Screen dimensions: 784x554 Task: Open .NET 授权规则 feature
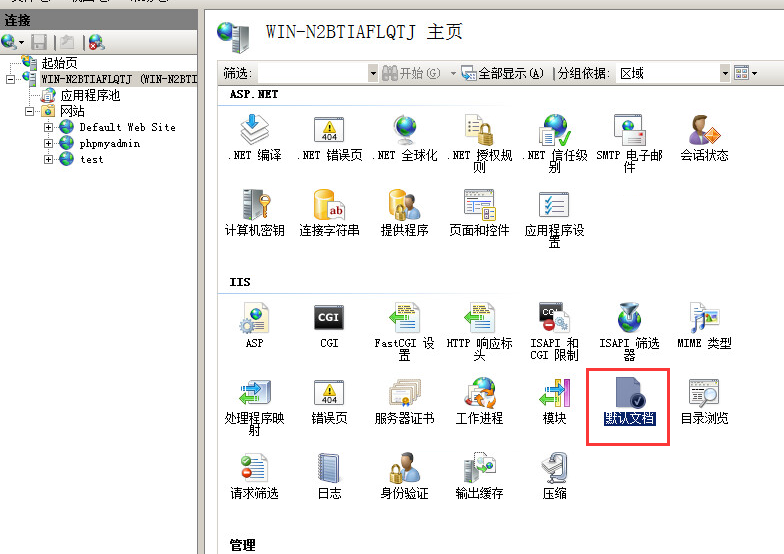[480, 144]
